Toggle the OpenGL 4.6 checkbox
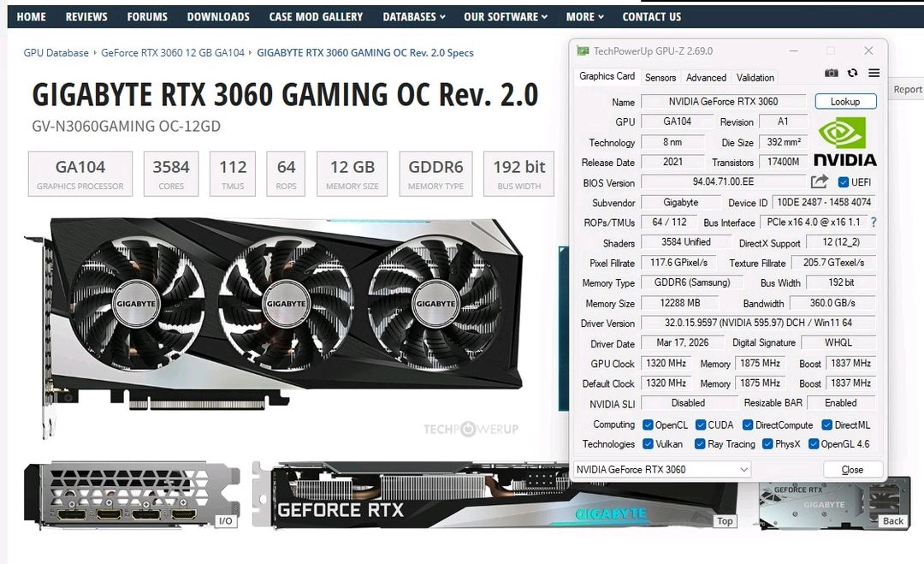Screen dimensions: 924x564 point(814,444)
